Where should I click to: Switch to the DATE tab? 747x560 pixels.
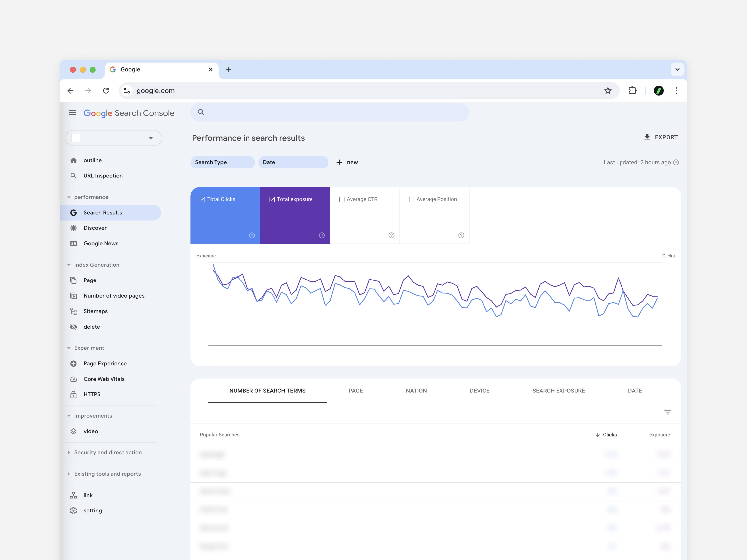[635, 391]
